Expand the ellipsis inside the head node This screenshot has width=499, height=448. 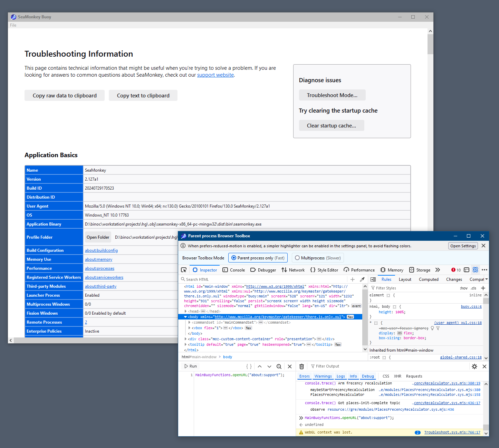pos(203,312)
